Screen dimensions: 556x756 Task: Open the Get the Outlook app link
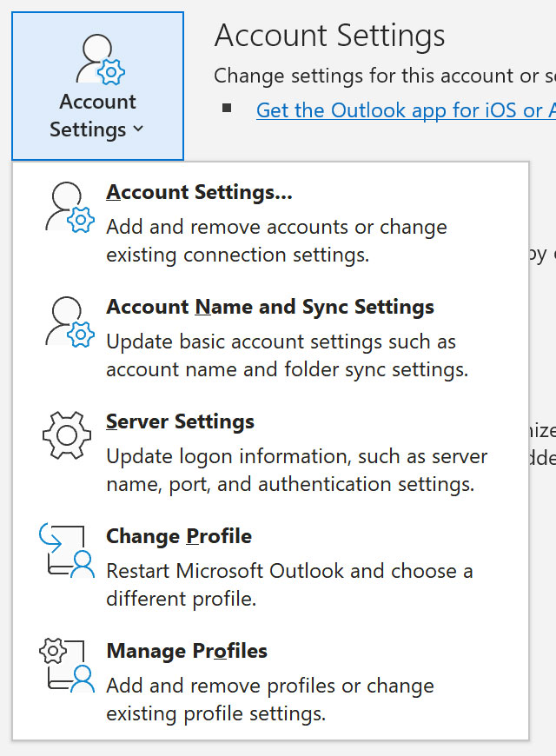coord(406,110)
